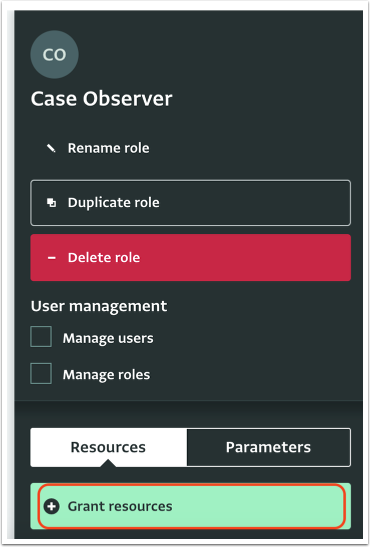Click the duplicate icon in Duplicate role

[52, 203]
